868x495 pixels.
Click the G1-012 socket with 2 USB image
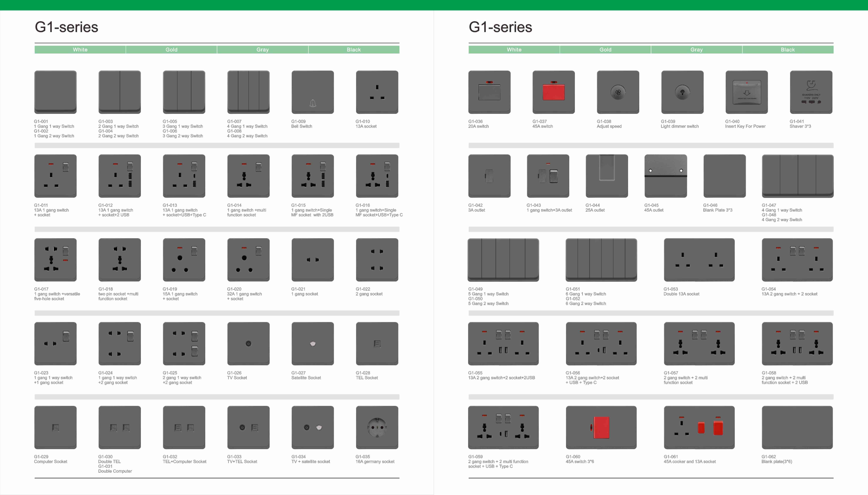pyautogui.click(x=120, y=176)
